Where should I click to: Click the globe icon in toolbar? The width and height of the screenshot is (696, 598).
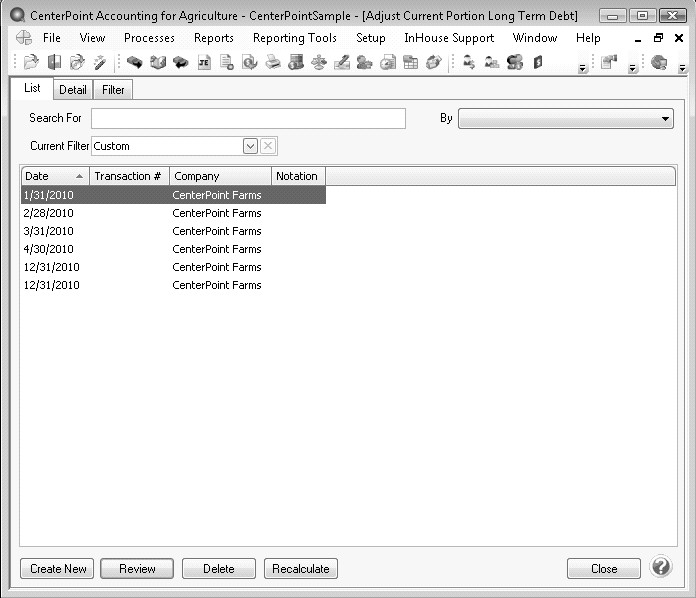coord(659,62)
